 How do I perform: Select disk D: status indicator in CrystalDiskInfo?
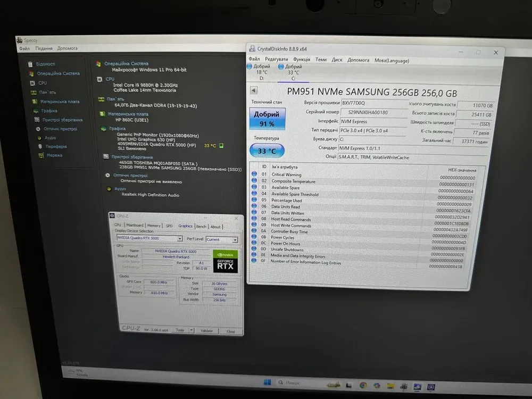point(249,66)
